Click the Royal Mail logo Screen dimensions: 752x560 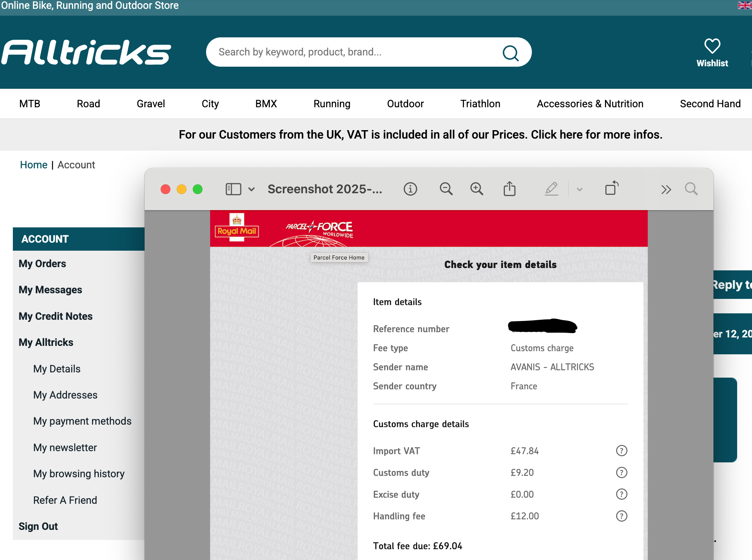coord(237,228)
